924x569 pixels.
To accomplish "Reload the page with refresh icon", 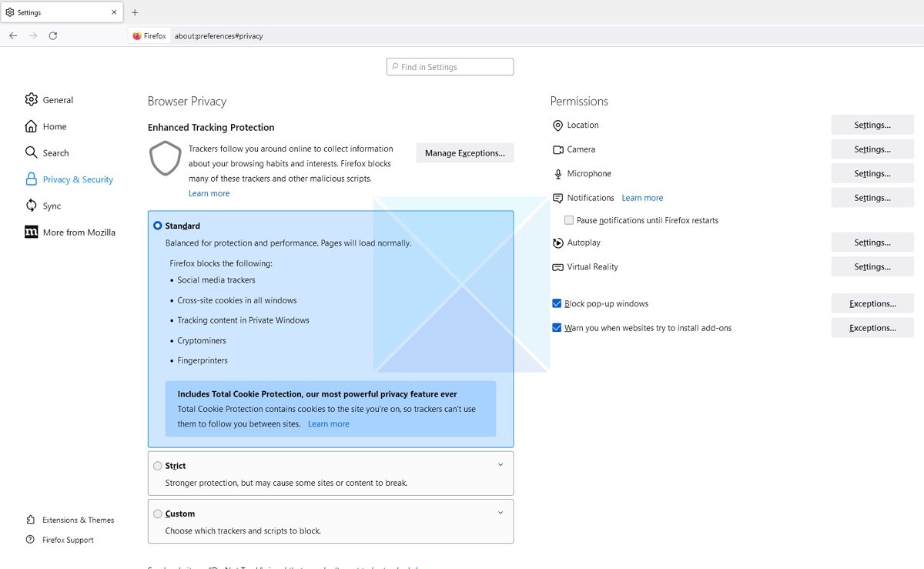I will point(53,35).
